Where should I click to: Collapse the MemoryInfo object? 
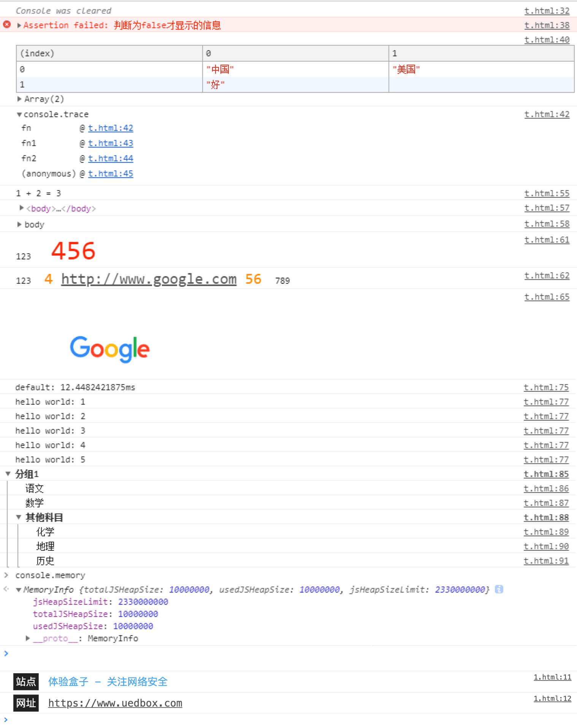pyautogui.click(x=19, y=590)
